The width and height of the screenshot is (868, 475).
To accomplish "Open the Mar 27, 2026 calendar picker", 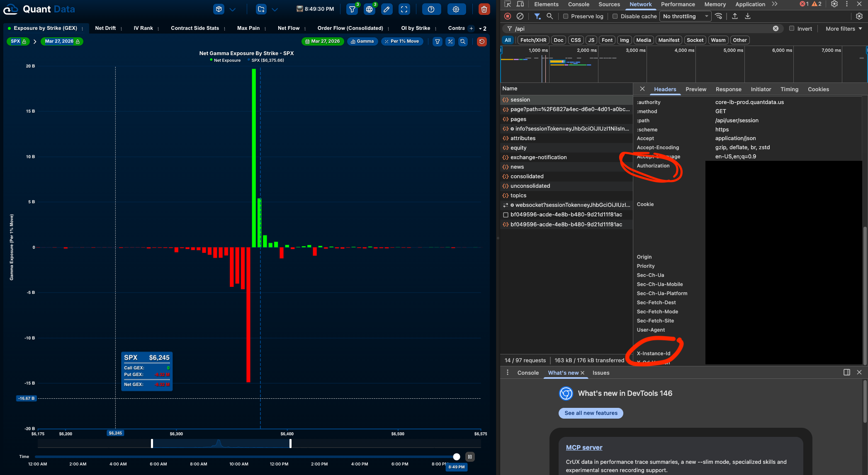I will (x=323, y=41).
